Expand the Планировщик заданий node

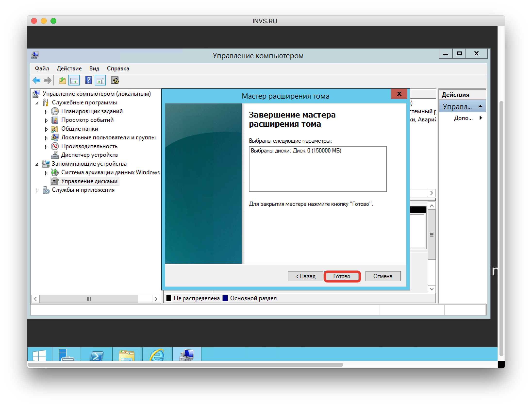click(x=46, y=112)
